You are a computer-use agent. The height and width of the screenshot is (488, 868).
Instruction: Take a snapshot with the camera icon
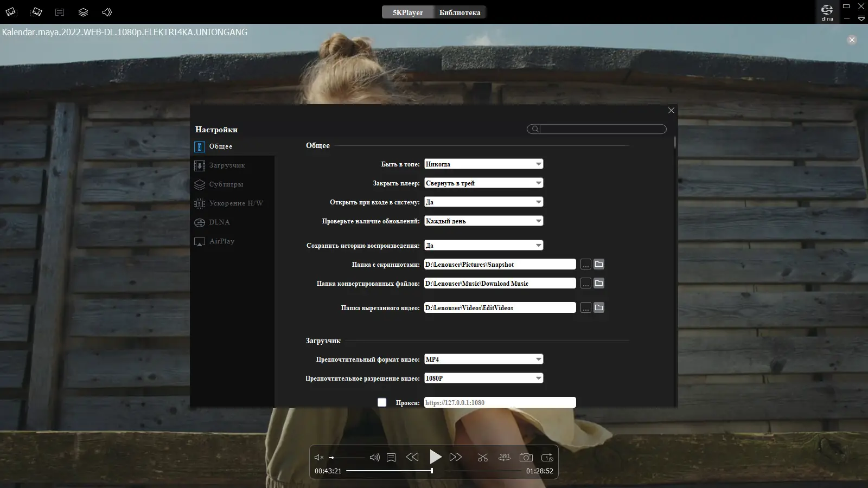click(526, 457)
